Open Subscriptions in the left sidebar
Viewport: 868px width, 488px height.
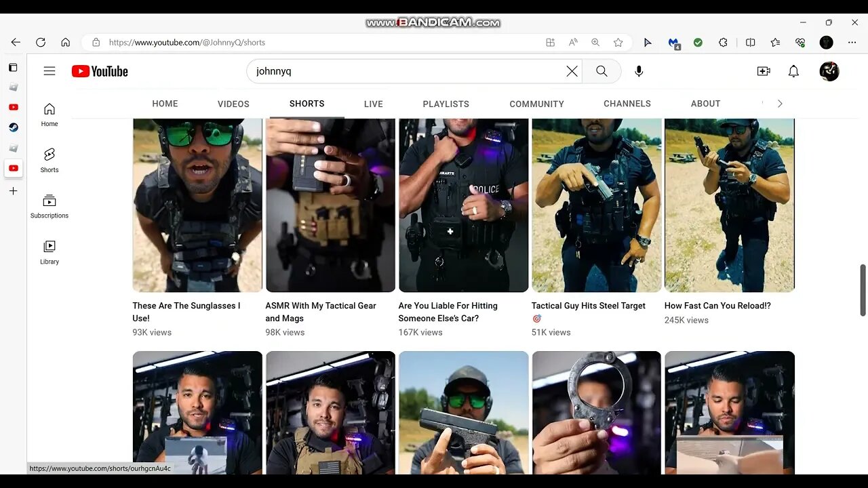point(50,207)
